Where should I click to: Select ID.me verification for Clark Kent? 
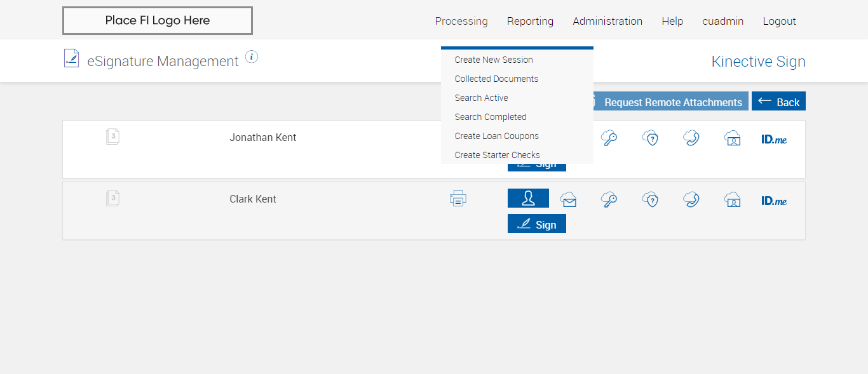(774, 201)
